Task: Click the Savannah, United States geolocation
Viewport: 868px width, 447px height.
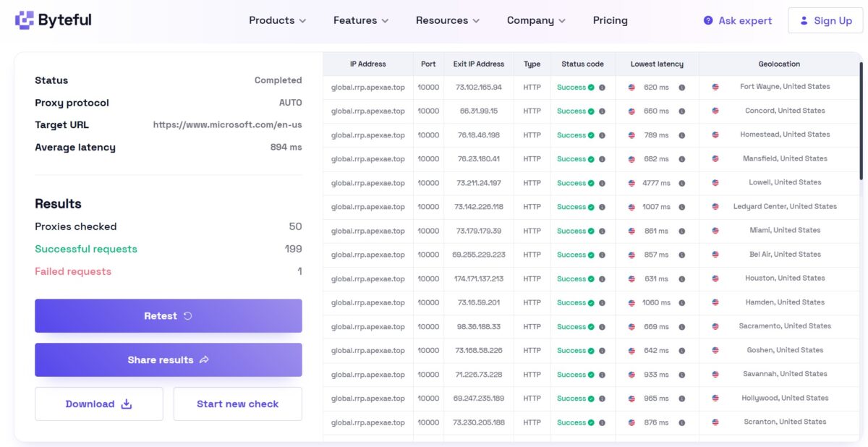Action: coord(785,374)
